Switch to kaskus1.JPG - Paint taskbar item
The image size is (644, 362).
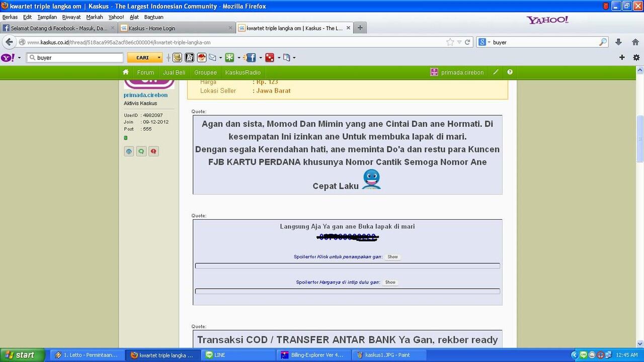coord(388,355)
